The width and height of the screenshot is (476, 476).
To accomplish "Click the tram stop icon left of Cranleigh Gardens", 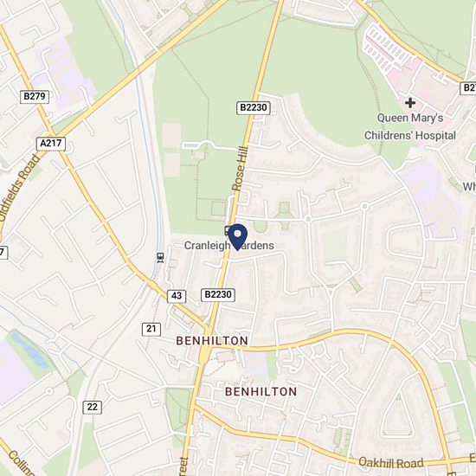I will [160, 258].
